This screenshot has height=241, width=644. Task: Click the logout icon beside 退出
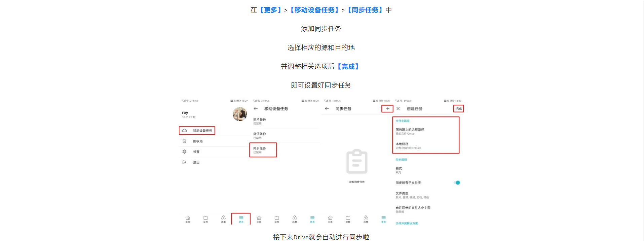tap(184, 162)
